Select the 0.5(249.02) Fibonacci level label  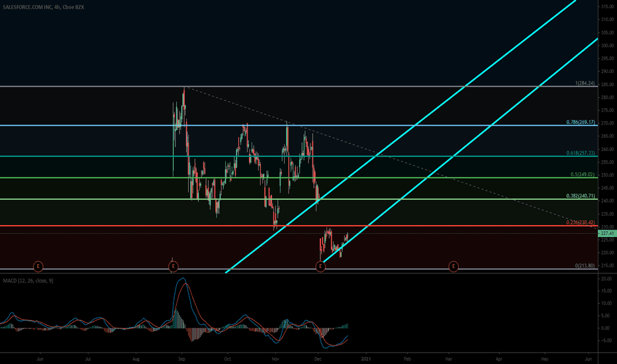coord(583,174)
